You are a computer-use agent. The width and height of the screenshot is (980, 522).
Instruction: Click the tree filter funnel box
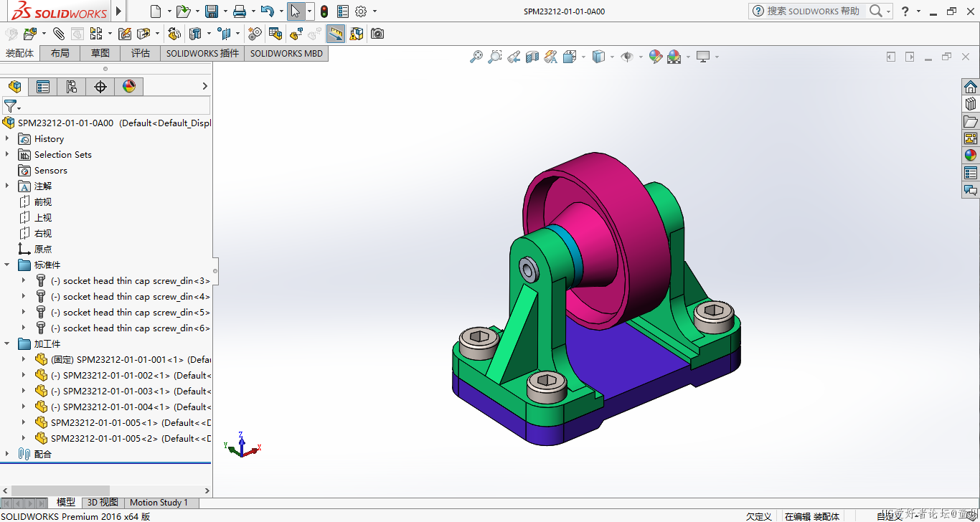tap(106, 106)
